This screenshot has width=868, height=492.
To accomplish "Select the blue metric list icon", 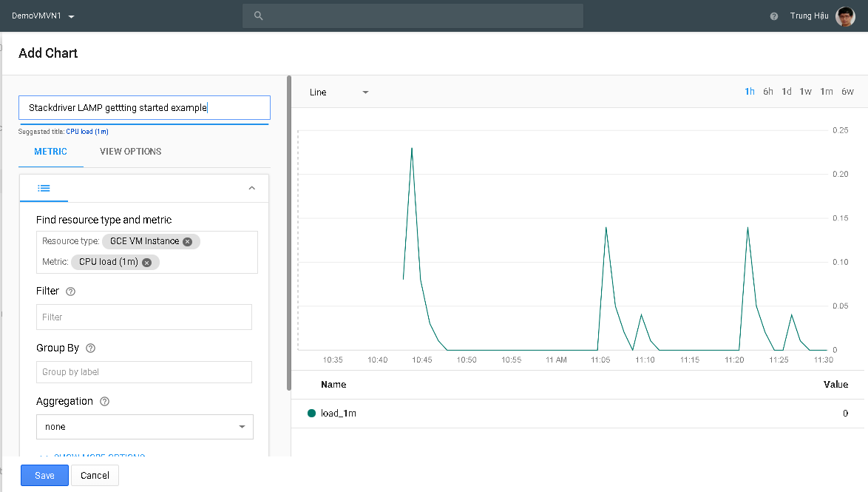I will [44, 188].
